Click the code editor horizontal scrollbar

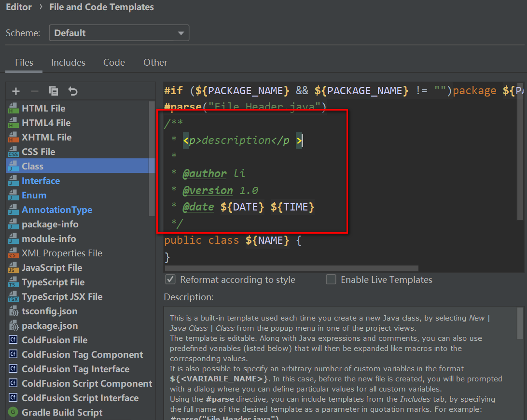[x=291, y=268]
